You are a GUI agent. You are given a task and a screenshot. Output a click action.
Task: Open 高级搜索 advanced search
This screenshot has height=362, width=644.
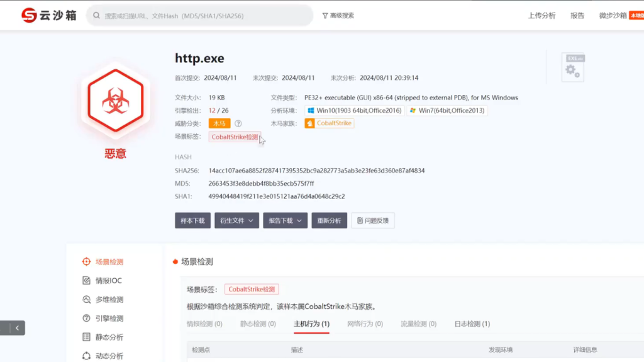coord(338,16)
